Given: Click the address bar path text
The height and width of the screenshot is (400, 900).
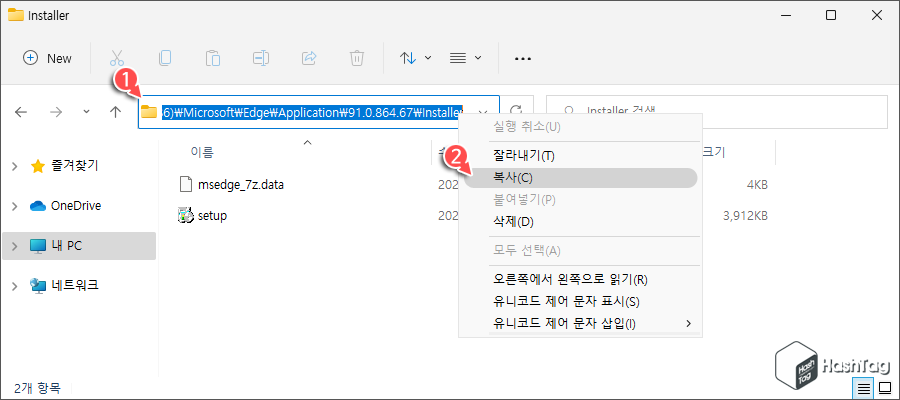Looking at the screenshot, I should [312, 112].
